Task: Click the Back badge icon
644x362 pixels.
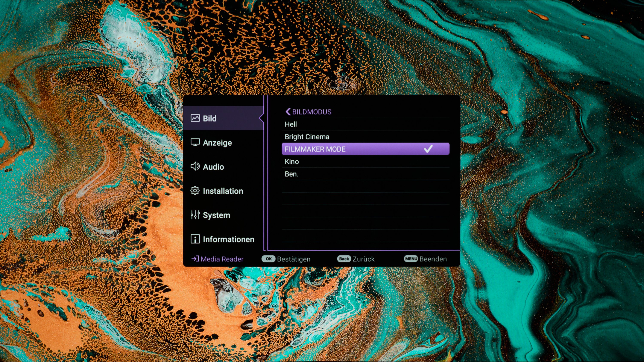Action: coord(344,259)
